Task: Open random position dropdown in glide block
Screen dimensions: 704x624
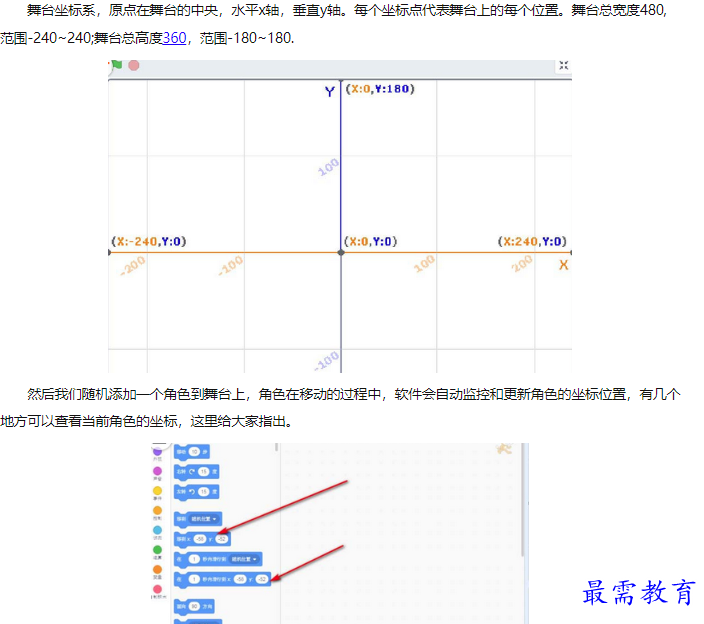Action: click(245, 559)
